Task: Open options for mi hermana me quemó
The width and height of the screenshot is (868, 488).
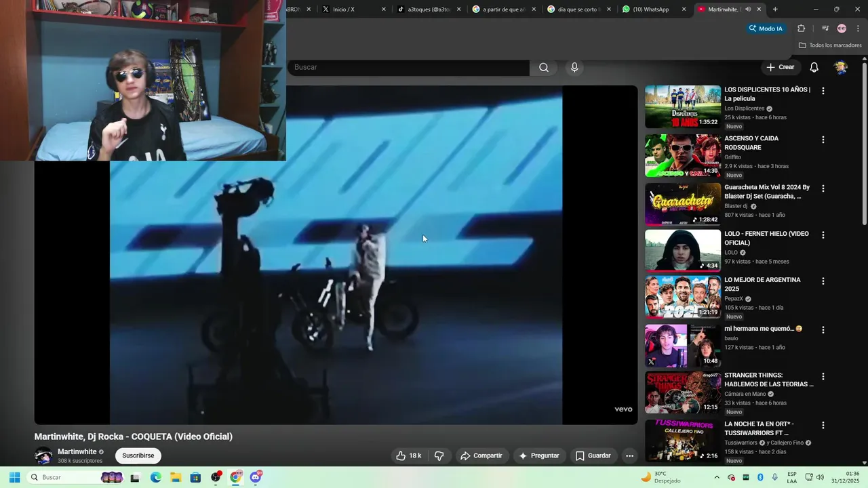Action: (x=823, y=330)
